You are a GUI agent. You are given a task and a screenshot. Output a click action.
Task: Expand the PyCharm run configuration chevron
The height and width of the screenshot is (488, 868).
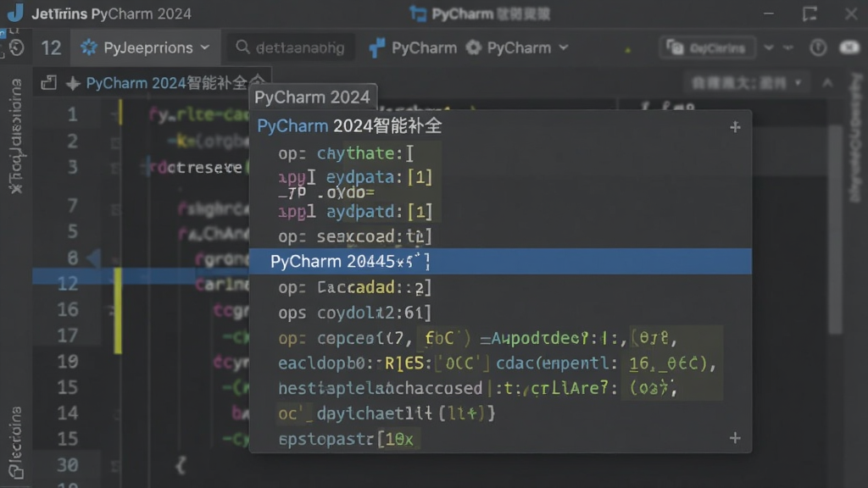[x=564, y=47]
